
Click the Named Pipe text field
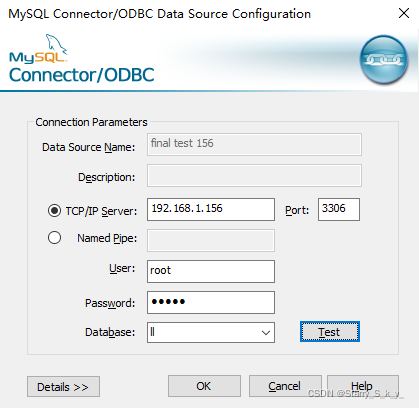(211, 240)
